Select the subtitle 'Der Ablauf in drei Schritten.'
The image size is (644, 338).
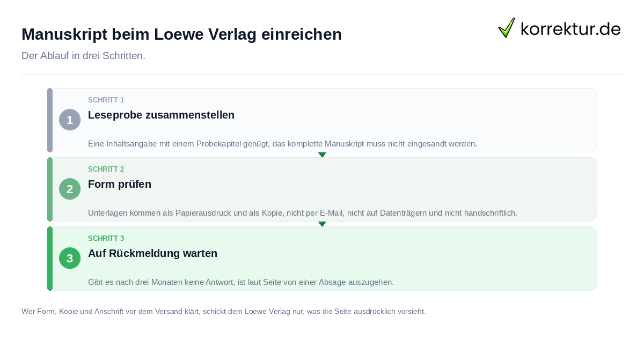tap(83, 56)
